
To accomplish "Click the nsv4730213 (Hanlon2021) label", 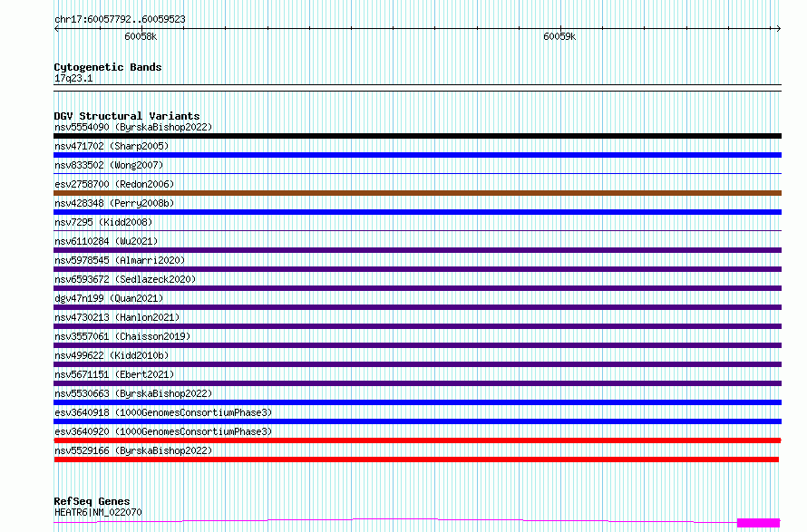I will (x=117, y=317).
